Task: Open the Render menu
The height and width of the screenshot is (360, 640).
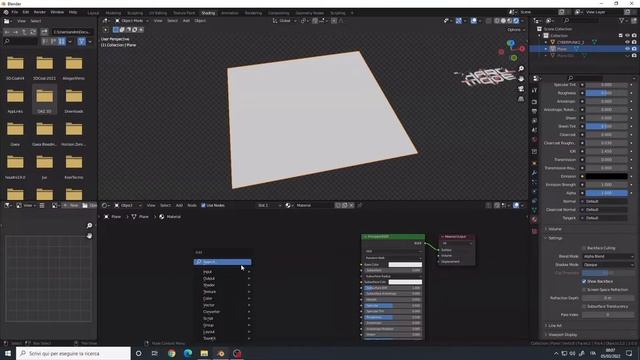Action: click(x=40, y=12)
